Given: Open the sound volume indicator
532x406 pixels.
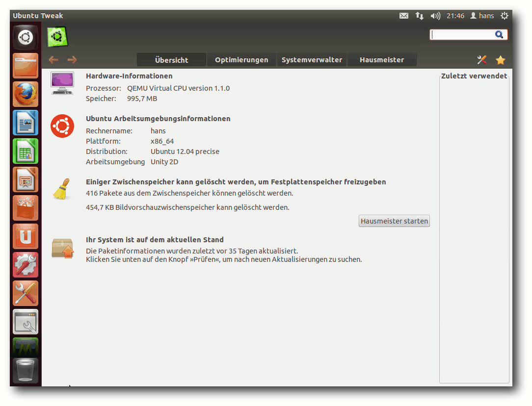Looking at the screenshot, I should [x=435, y=16].
